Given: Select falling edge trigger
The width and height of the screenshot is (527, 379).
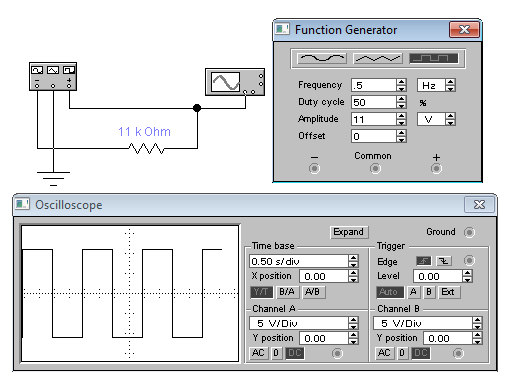Looking at the screenshot, I should point(444,261).
